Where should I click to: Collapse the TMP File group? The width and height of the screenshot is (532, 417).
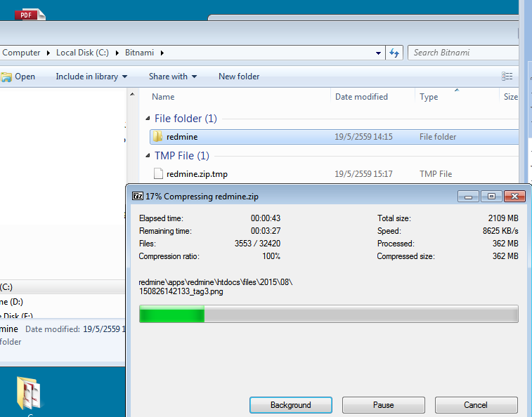pos(148,156)
